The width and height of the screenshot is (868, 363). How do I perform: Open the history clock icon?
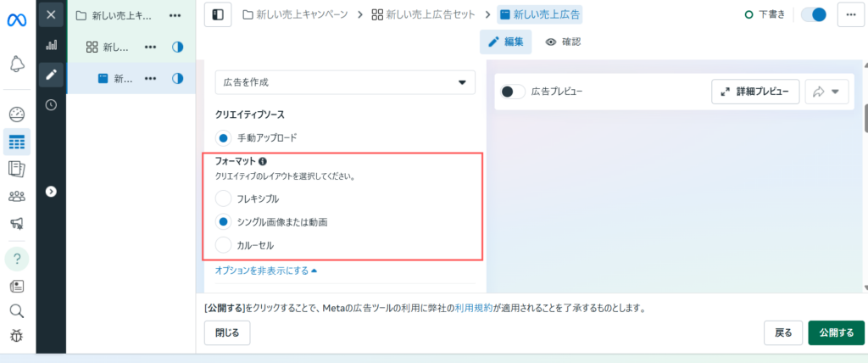pos(51,105)
